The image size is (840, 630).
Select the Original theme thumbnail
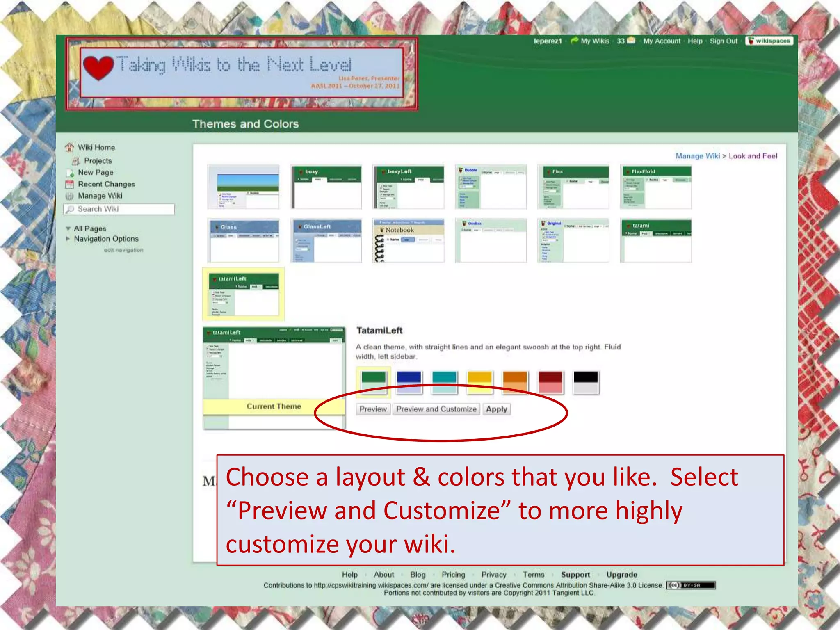[573, 240]
